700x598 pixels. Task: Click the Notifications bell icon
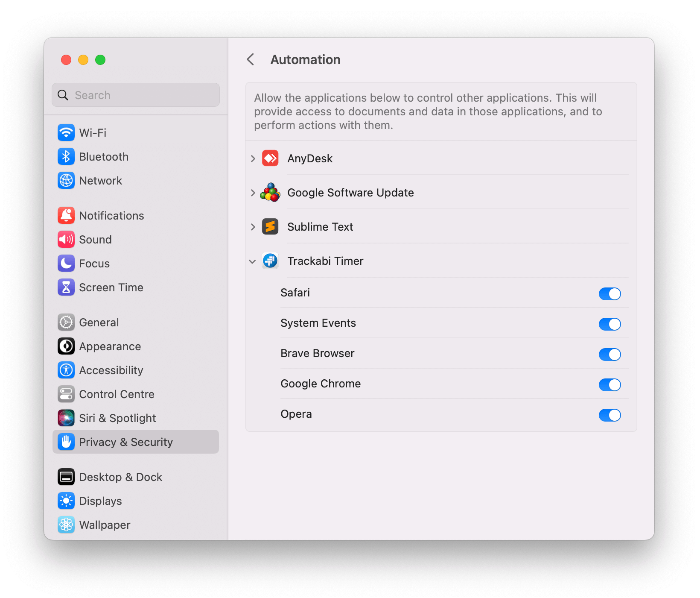pos(66,215)
